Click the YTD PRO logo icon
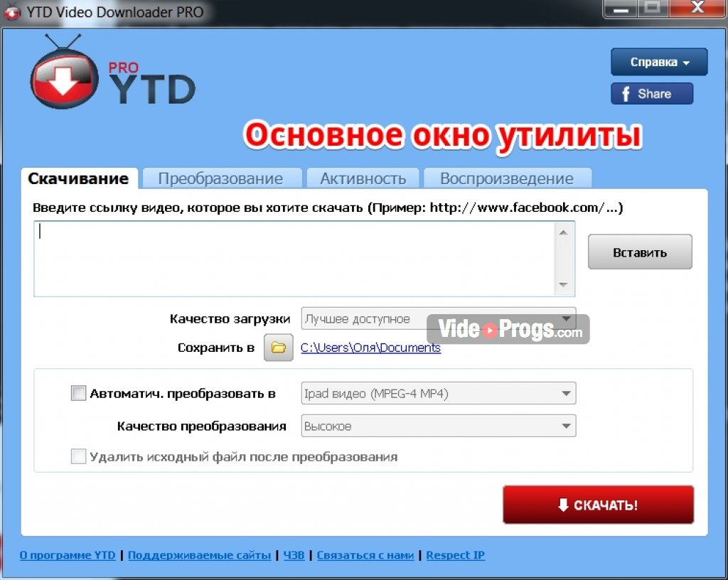Viewport: 728px width, 580px height. coord(64,72)
